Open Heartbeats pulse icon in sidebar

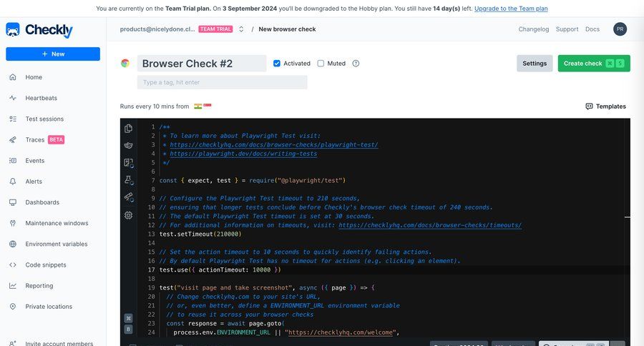[x=13, y=98]
